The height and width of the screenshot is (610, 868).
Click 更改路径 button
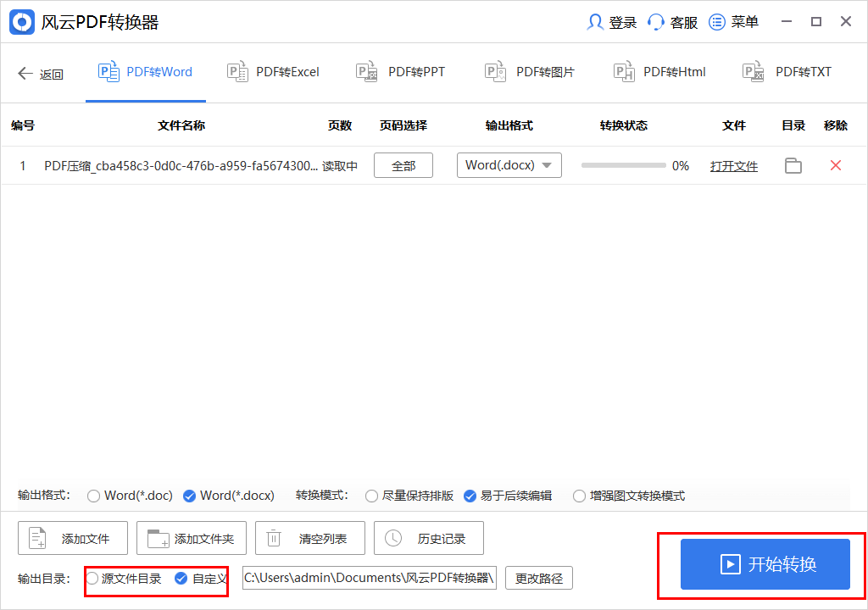(539, 579)
